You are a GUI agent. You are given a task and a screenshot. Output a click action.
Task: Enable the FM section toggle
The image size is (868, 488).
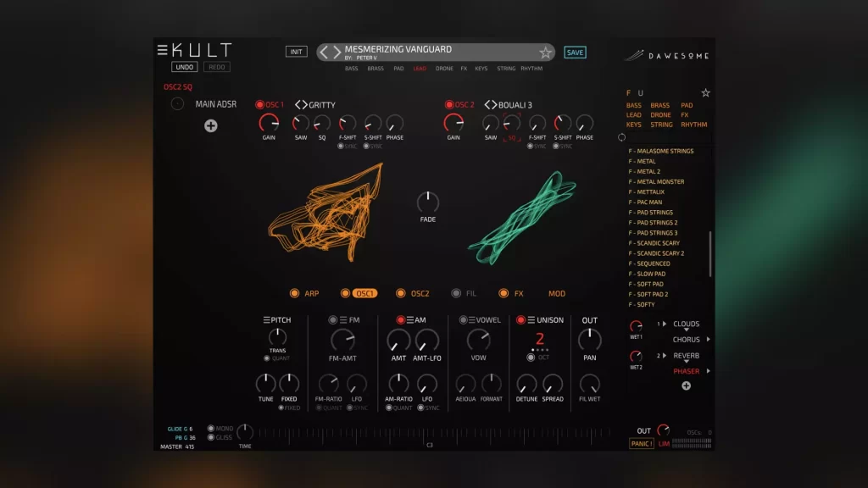[x=332, y=319]
